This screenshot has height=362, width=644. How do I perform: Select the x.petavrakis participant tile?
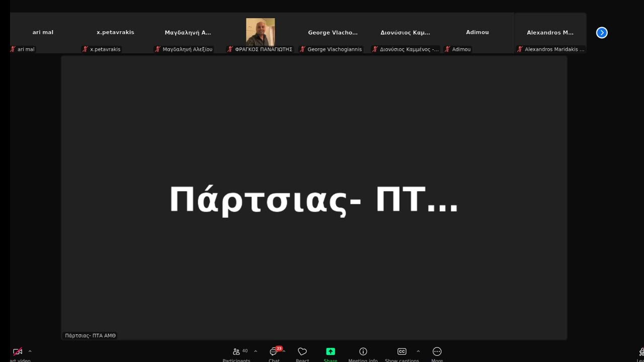[x=116, y=33]
